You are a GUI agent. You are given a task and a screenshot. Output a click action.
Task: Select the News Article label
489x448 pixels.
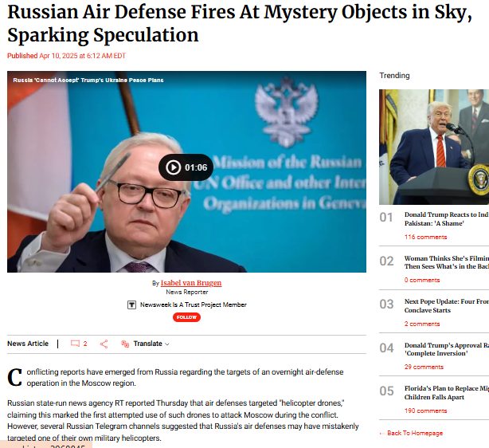pyautogui.click(x=28, y=344)
